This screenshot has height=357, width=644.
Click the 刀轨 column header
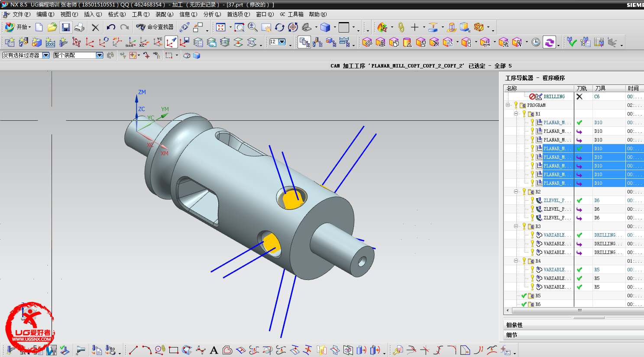583,88
